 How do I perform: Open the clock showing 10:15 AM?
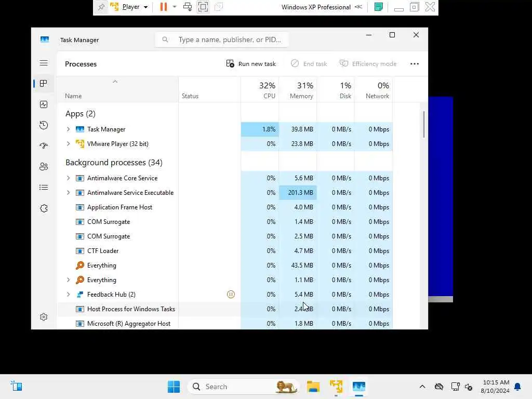point(495,387)
